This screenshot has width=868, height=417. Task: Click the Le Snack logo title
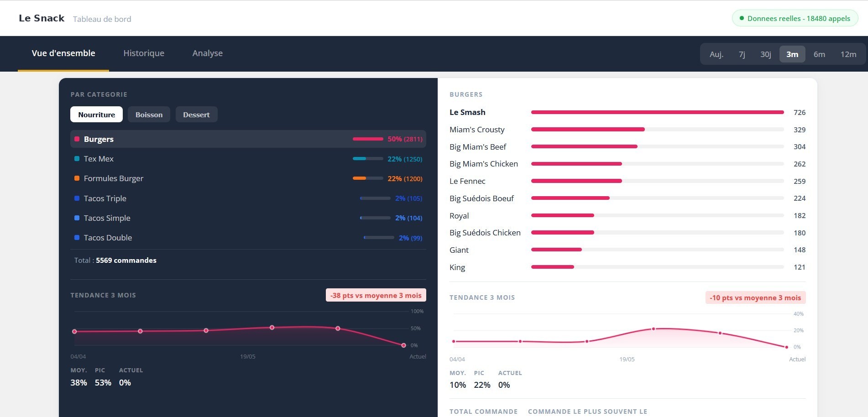pos(42,18)
